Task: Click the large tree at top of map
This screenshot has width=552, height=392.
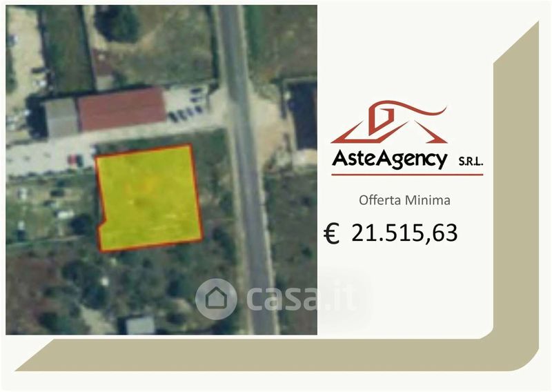Action: point(117,23)
